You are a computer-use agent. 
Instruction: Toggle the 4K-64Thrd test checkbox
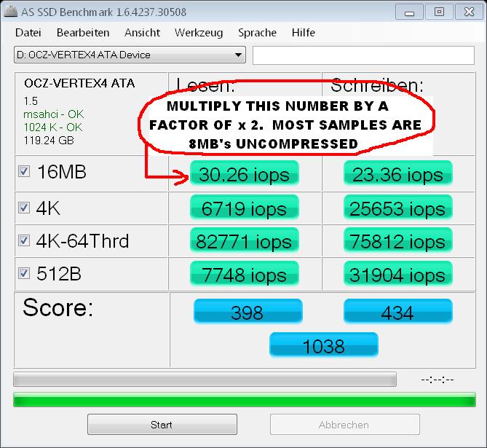pyautogui.click(x=24, y=240)
